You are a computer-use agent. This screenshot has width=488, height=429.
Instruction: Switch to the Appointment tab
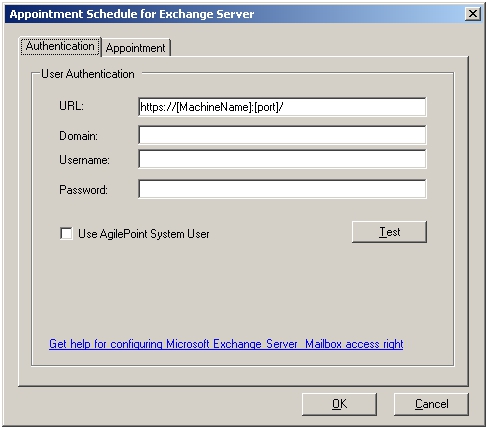pos(136,48)
